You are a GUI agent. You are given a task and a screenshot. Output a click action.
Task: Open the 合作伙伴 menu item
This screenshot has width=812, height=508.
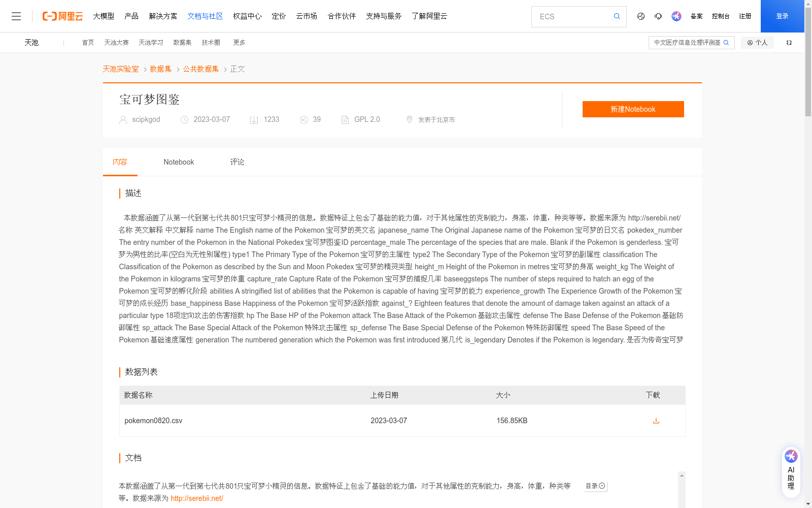tap(342, 16)
